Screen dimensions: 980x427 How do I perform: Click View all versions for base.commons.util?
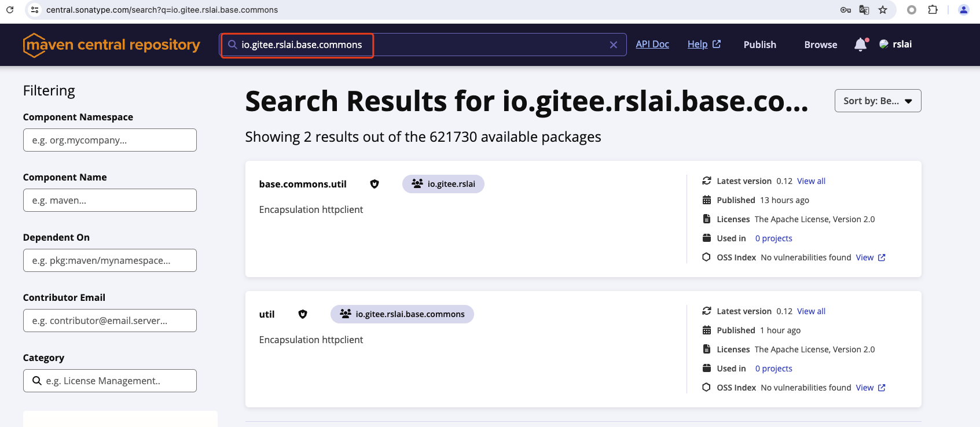[x=811, y=181]
